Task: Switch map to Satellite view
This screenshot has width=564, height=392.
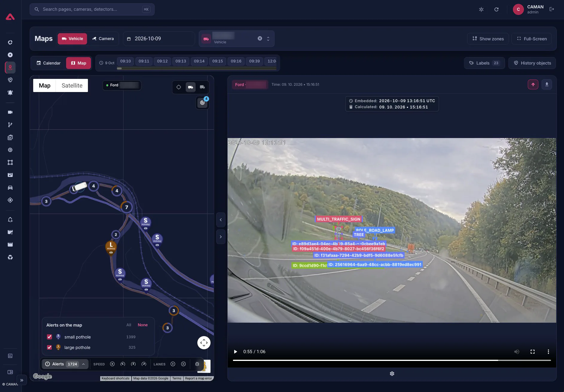Action: pos(72,85)
